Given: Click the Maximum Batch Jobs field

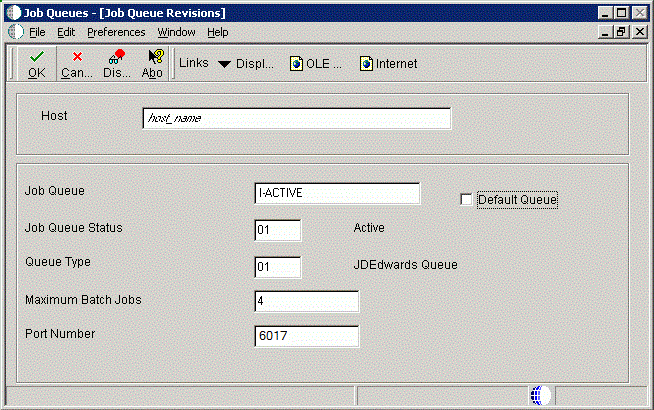Looking at the screenshot, I should [x=307, y=301].
